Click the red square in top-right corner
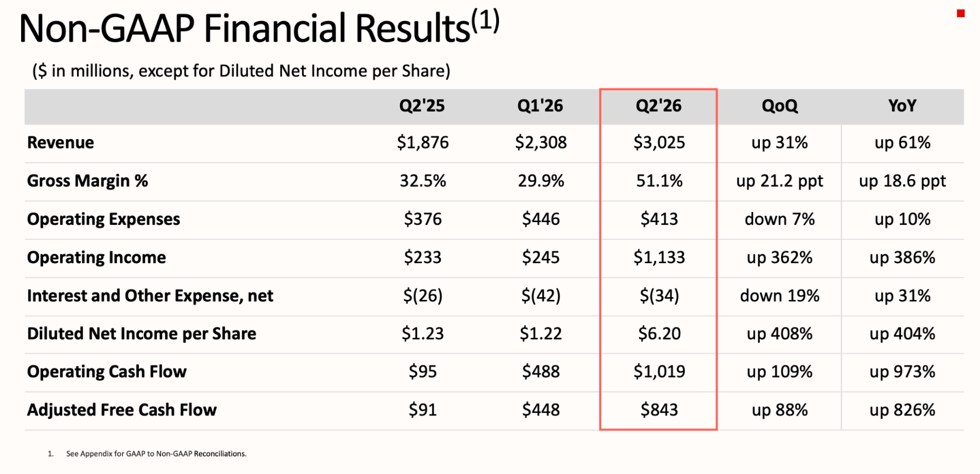Screen dimensions: 980x474 [960, 14]
